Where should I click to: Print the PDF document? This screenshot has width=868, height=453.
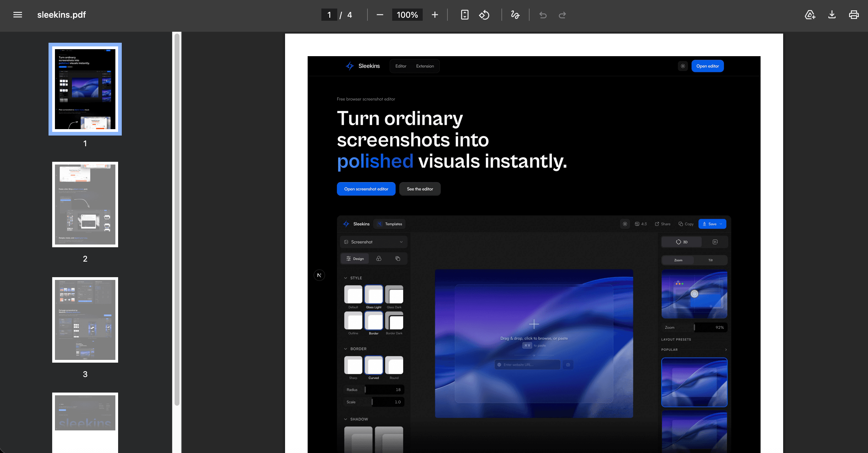pyautogui.click(x=854, y=15)
